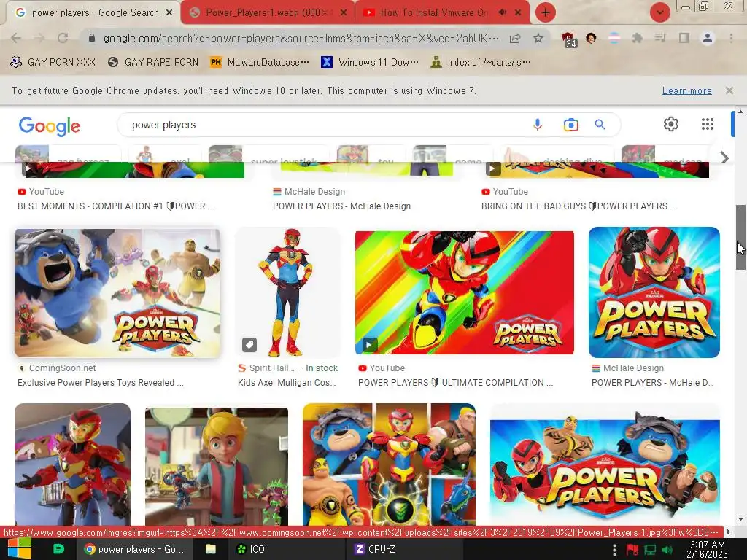Click the extension icon with badge 34
This screenshot has width=747, height=560.
568,39
